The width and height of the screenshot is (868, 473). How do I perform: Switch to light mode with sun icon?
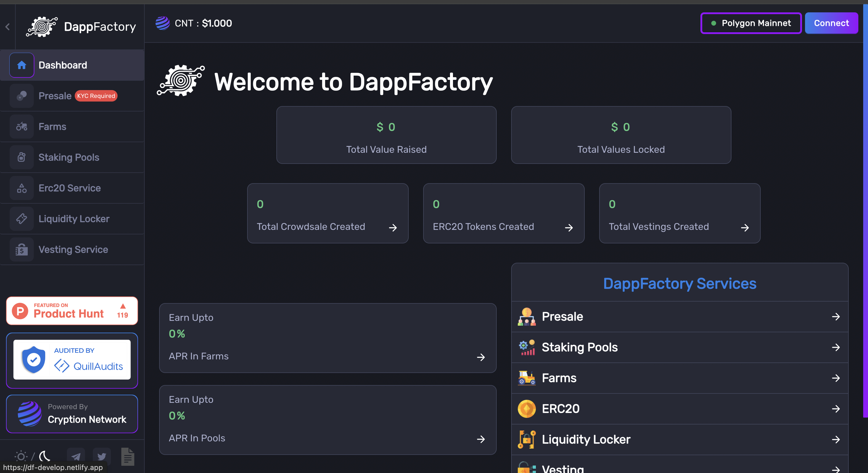[x=20, y=456]
